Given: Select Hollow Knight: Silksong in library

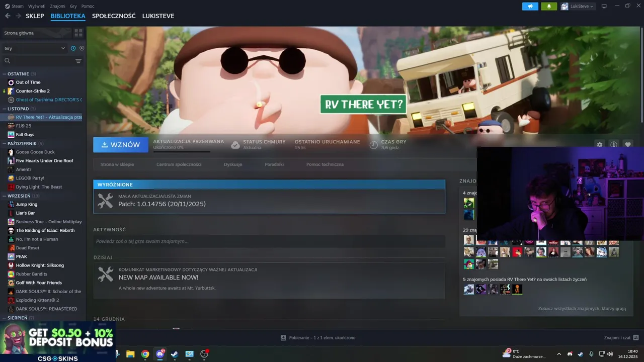Looking at the screenshot, I should coord(40,265).
